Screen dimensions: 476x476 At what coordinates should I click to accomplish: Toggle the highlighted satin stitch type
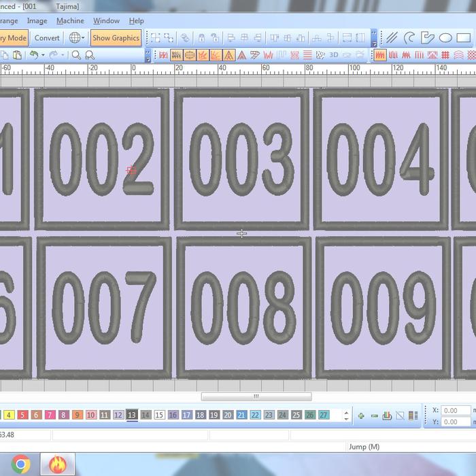coord(380,55)
